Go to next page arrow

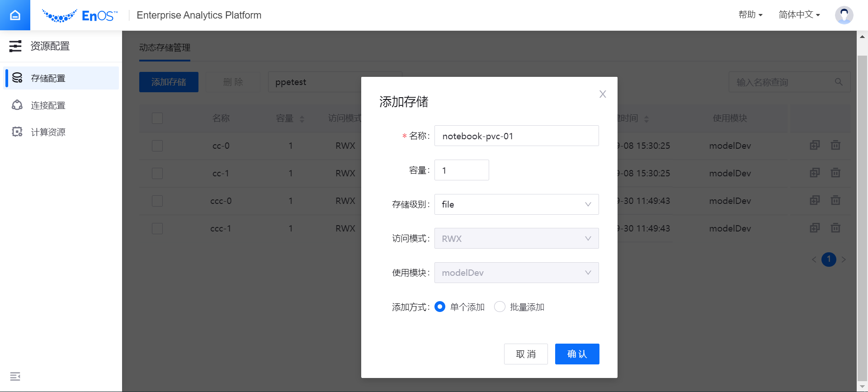pos(844,260)
